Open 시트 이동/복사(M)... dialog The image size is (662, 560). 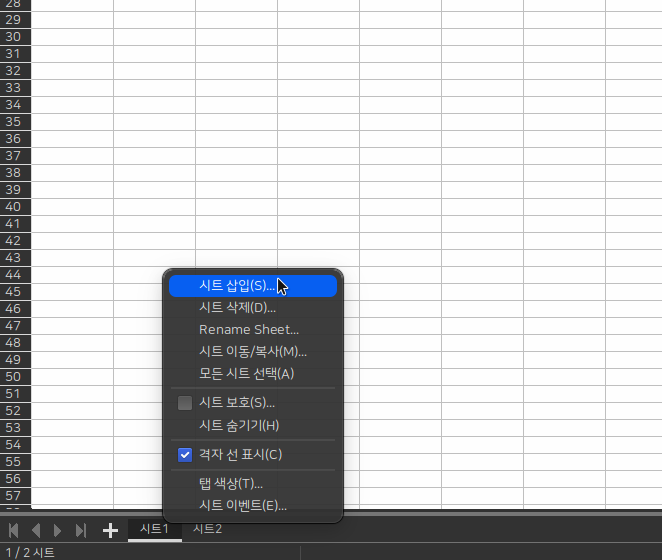[x=252, y=352]
